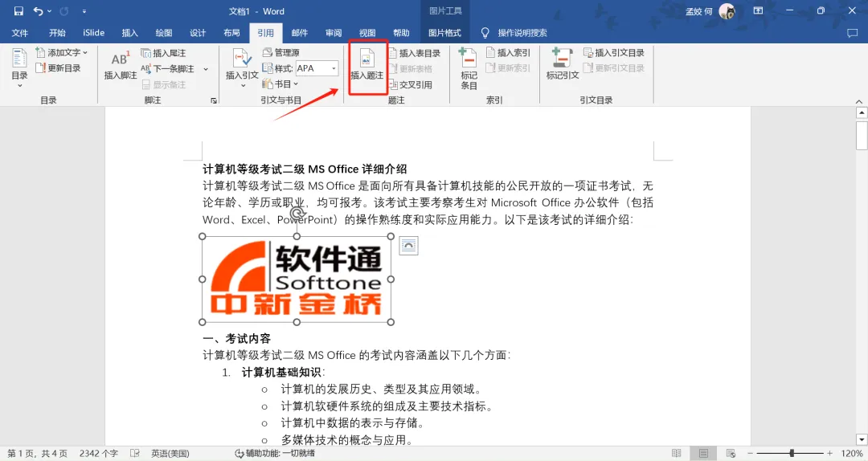Click the Redo icon
868x461 pixels.
64,11
